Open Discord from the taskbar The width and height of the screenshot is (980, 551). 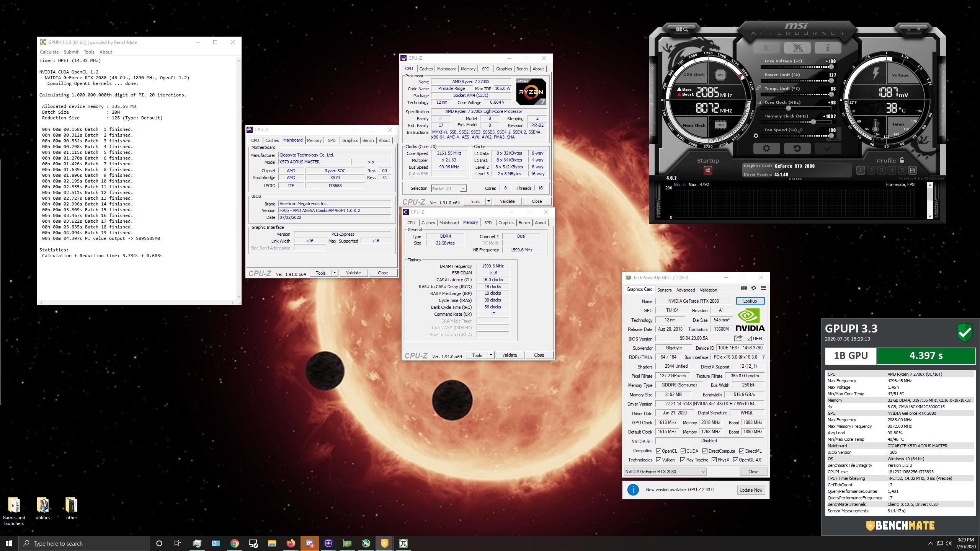pos(310,543)
